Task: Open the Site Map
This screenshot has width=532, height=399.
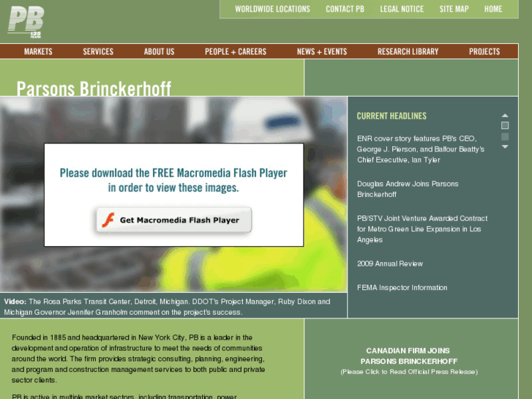Action: click(x=454, y=10)
